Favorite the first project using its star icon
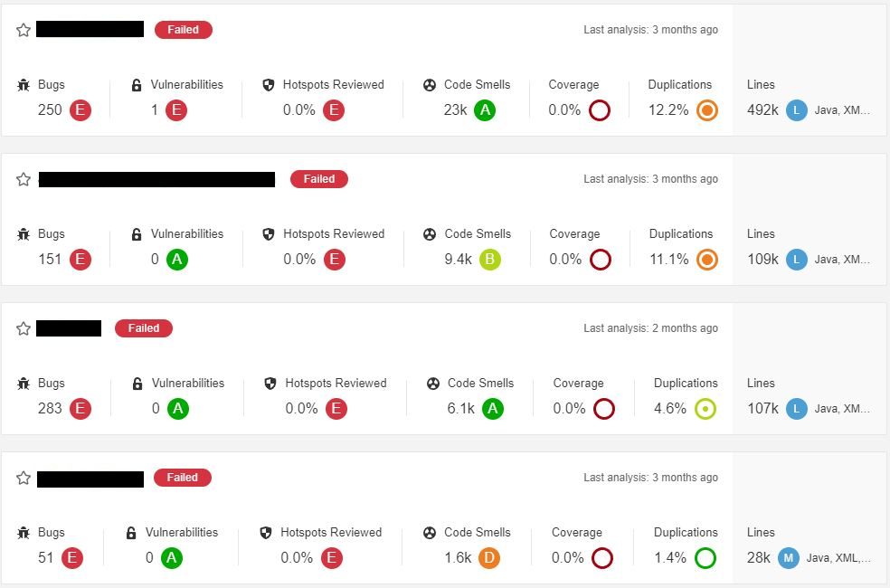Image resolution: width=890 pixels, height=588 pixels. tap(24, 28)
